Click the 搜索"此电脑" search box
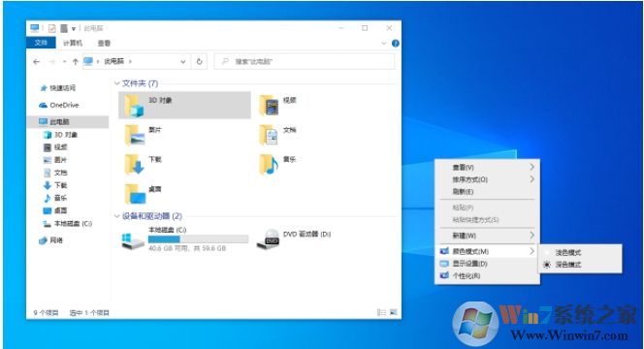The width and height of the screenshot is (644, 349). (305, 62)
